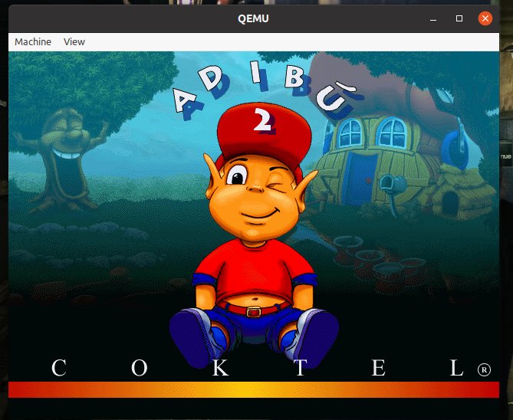The width and height of the screenshot is (513, 420).
Task: Click Adibou's belly button
Action: point(252,294)
